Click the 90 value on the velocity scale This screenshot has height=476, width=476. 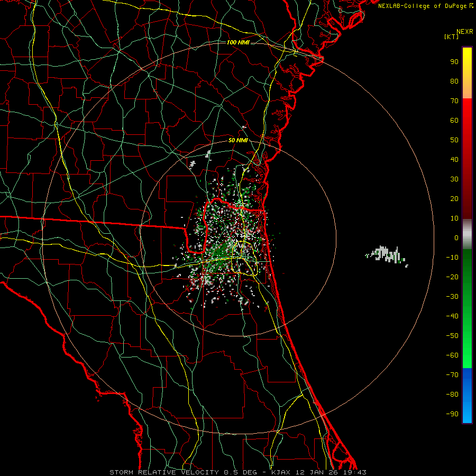pyautogui.click(x=454, y=62)
